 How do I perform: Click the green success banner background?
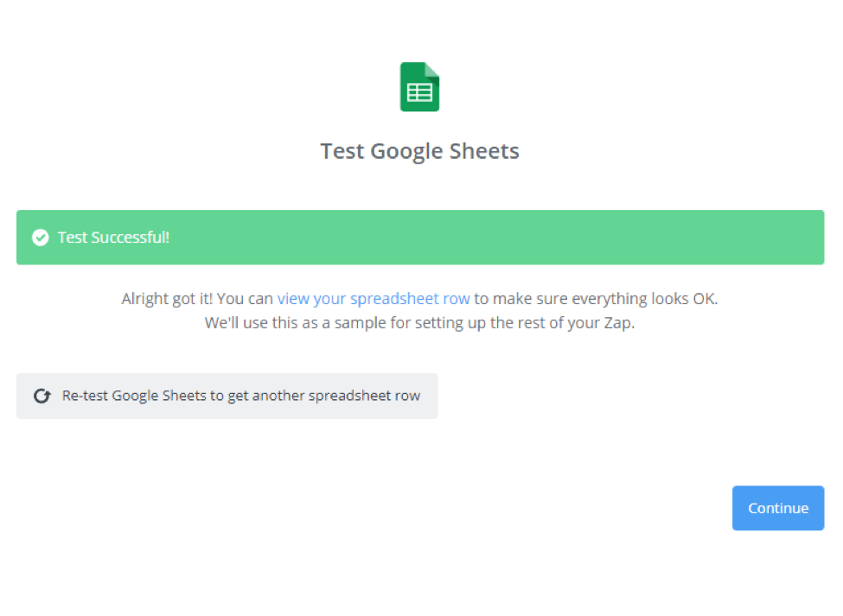pyautogui.click(x=420, y=238)
